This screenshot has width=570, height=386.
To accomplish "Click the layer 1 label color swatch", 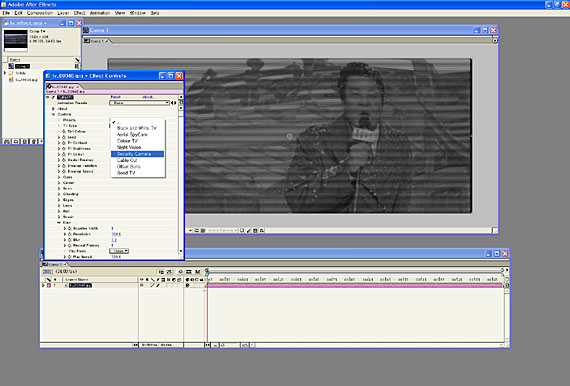I will (x=49, y=286).
